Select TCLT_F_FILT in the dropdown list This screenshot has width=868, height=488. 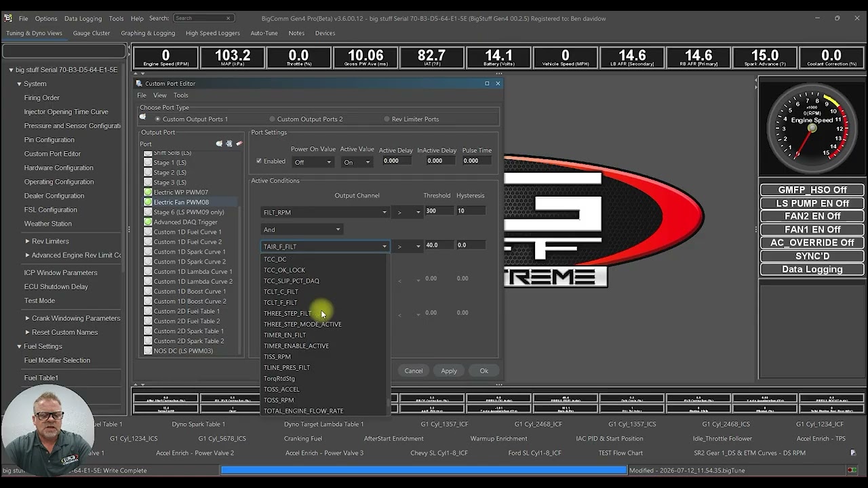pyautogui.click(x=281, y=302)
